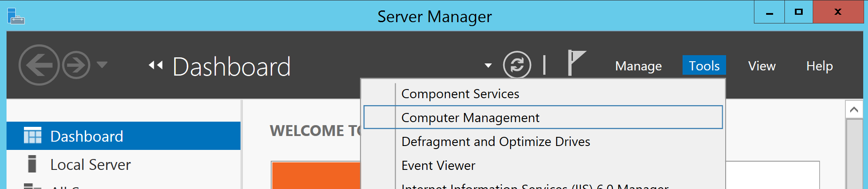
Task: Click the forward navigation arrow
Action: [x=76, y=65]
